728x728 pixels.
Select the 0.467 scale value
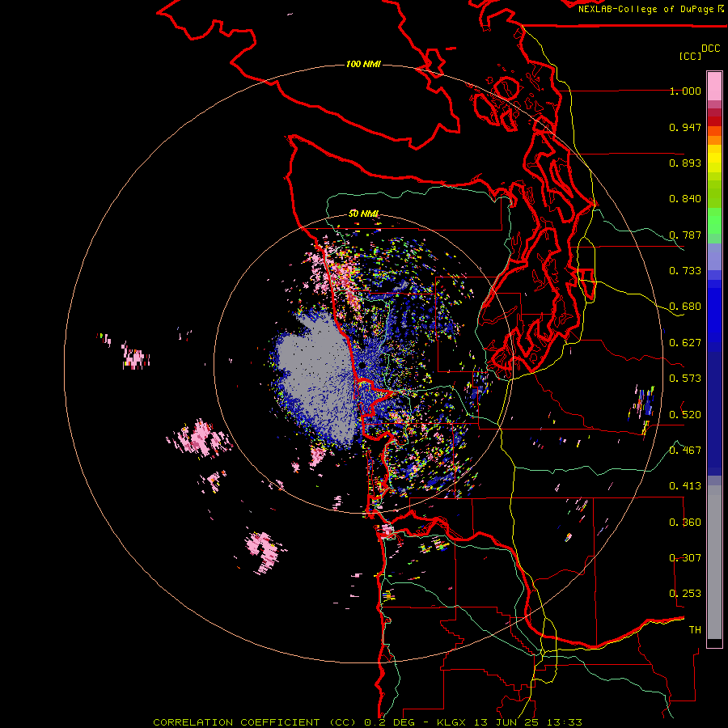pos(685,451)
